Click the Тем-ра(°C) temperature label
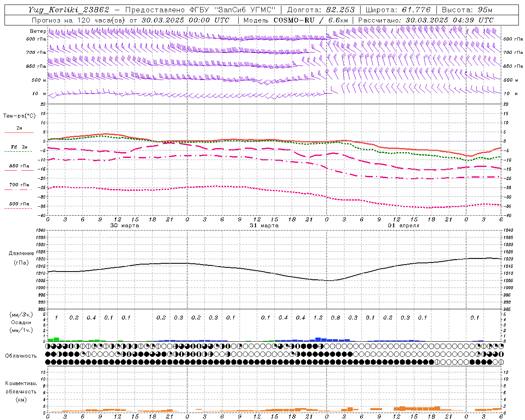Viewport: 525px width, 420px height. (x=19, y=116)
